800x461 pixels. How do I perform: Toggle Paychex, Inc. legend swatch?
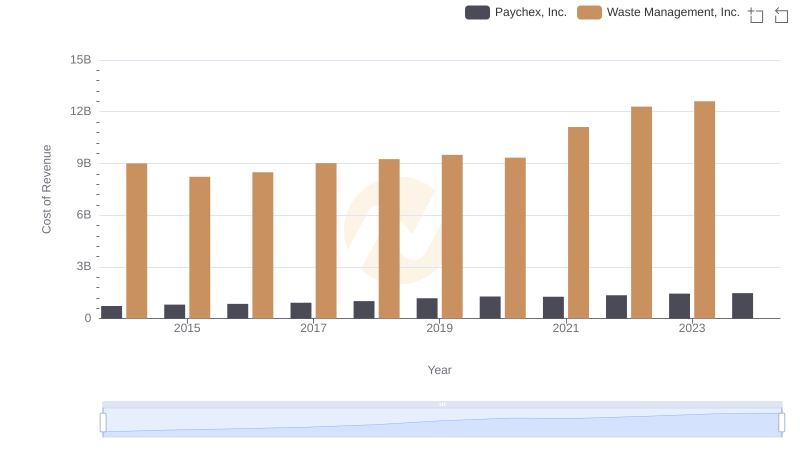point(477,12)
